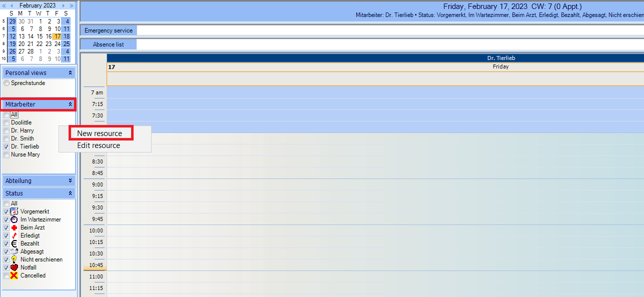Screen dimensions: 644x297
Task: Go to previous month arrow in calendar
Action: pos(12,5)
